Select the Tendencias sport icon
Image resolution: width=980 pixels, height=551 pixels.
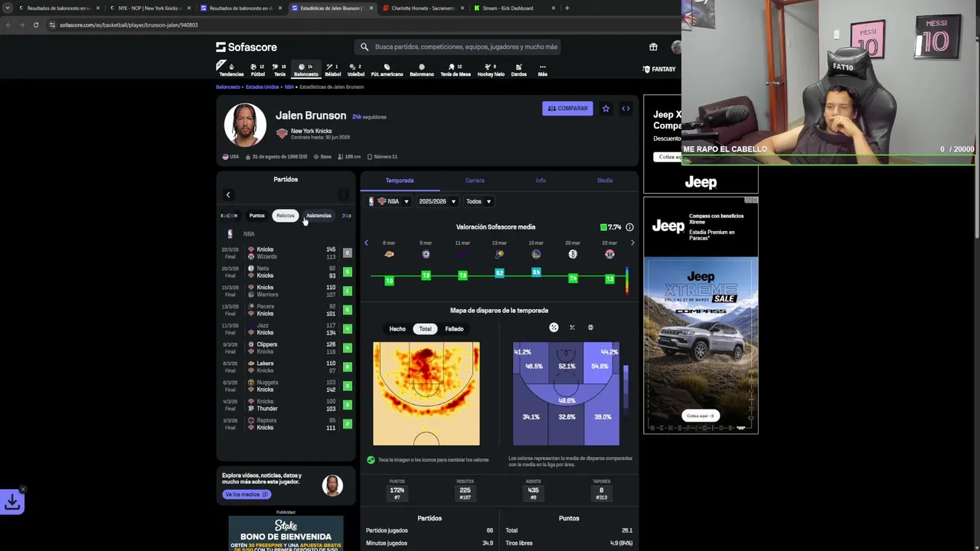coord(231,70)
